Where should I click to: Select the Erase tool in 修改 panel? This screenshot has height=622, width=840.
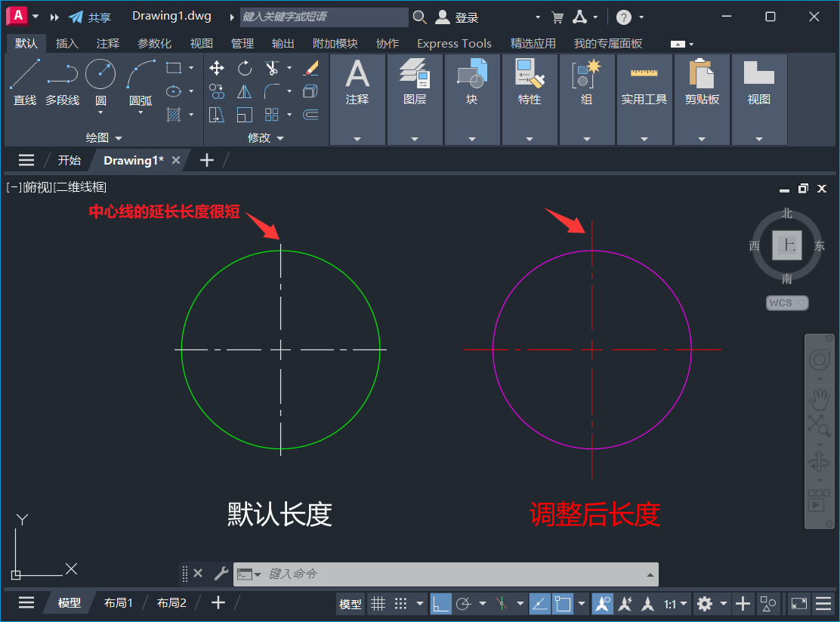point(310,68)
